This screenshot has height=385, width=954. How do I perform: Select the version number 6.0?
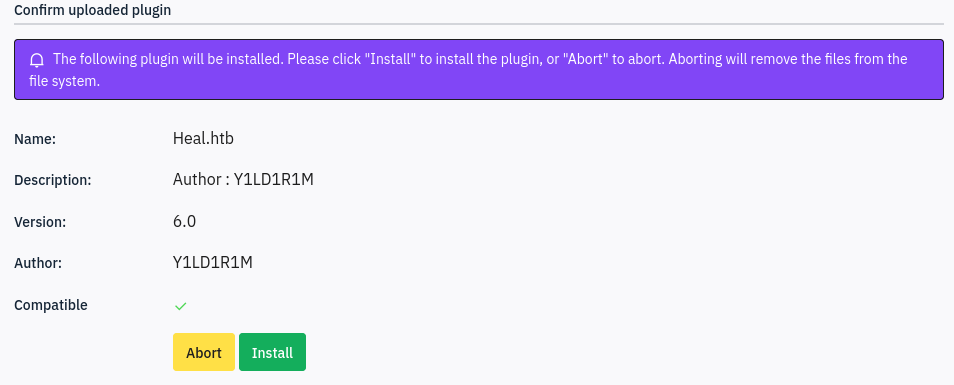[184, 221]
